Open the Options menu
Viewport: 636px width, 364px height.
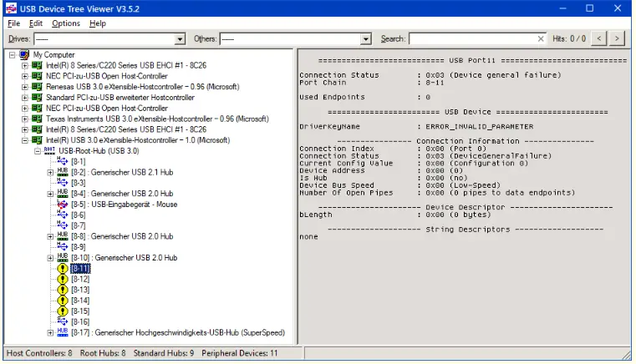click(x=66, y=23)
